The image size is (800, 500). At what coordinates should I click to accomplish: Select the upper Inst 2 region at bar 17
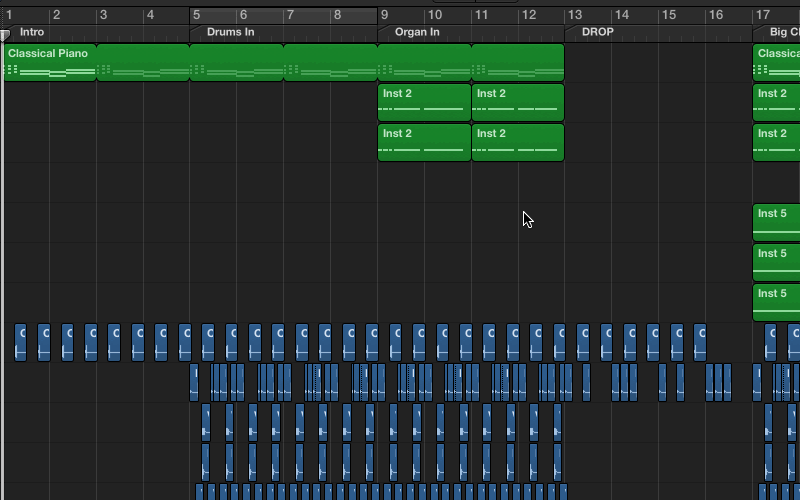[x=777, y=103]
